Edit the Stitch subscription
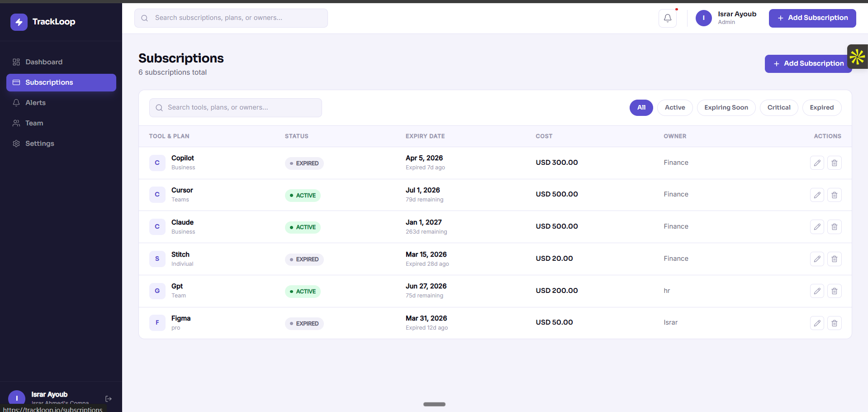This screenshot has width=868, height=412. 817,259
